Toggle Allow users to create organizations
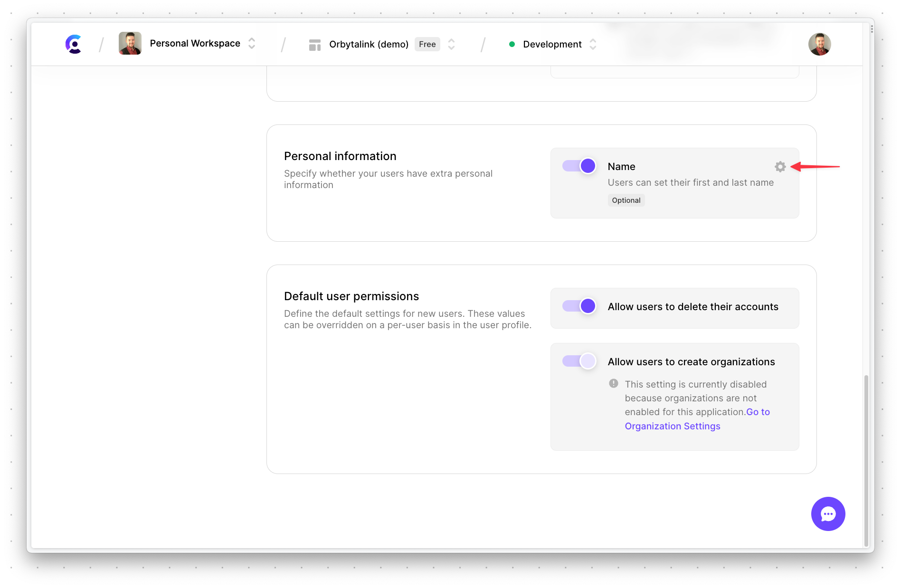The height and width of the screenshot is (588, 901). 579,361
